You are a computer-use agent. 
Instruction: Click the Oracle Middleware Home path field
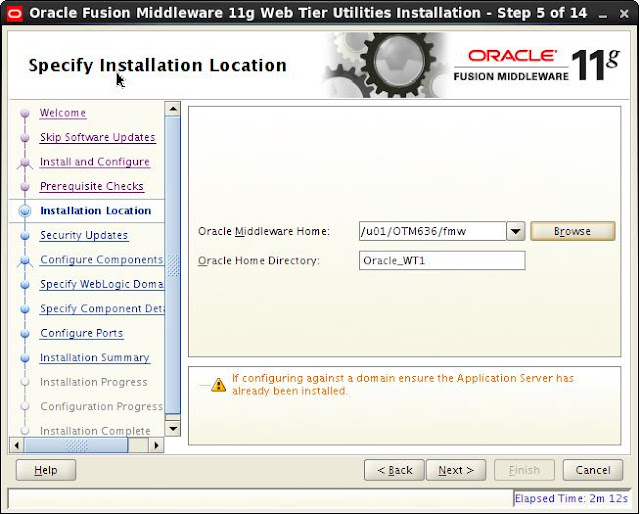tap(433, 231)
